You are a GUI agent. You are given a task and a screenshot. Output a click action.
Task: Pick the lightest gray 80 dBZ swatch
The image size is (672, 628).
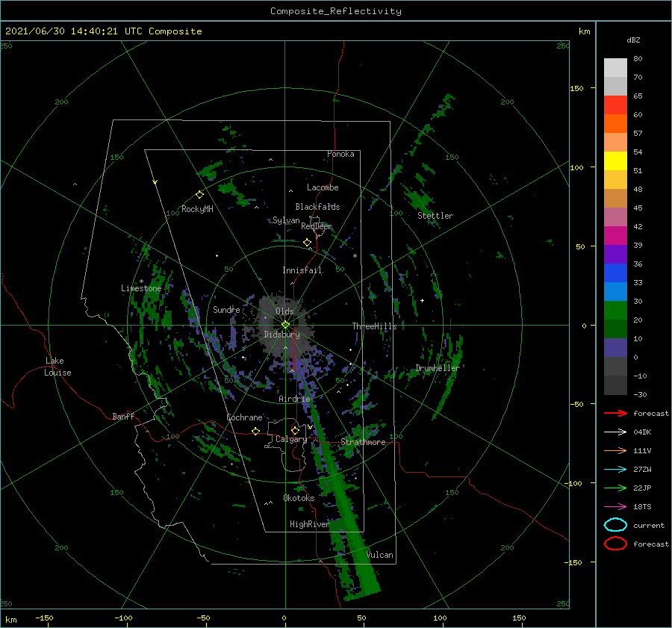pos(615,67)
